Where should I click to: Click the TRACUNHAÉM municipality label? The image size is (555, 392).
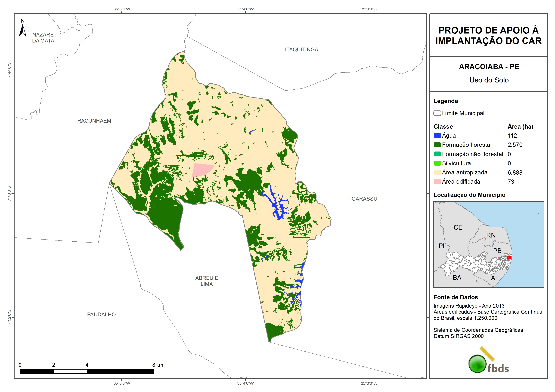click(93, 121)
